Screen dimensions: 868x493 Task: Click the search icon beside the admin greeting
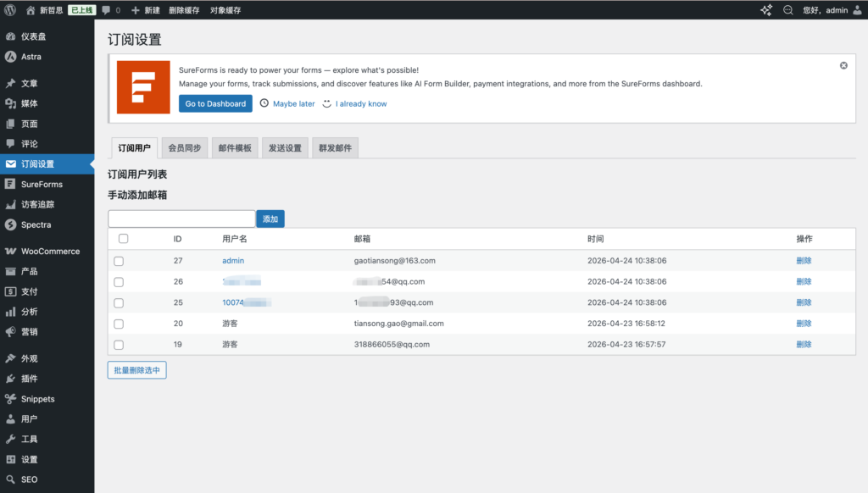(x=787, y=10)
